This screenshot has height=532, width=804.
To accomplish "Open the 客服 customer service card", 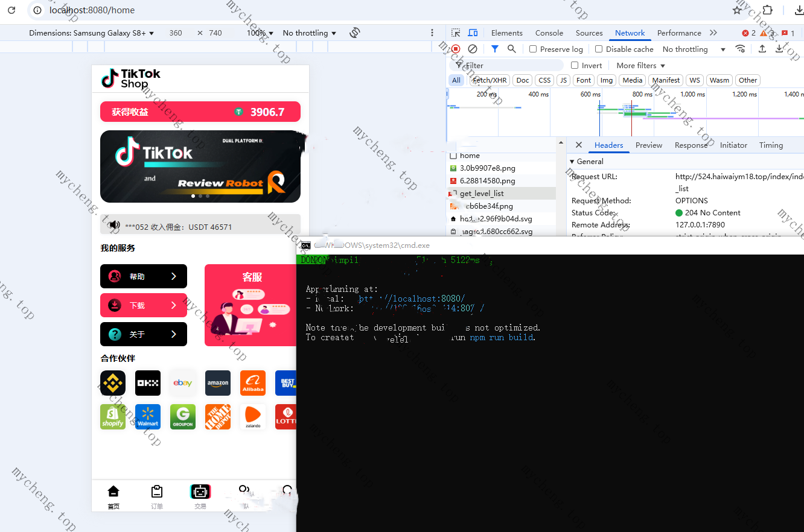I will coord(251,305).
